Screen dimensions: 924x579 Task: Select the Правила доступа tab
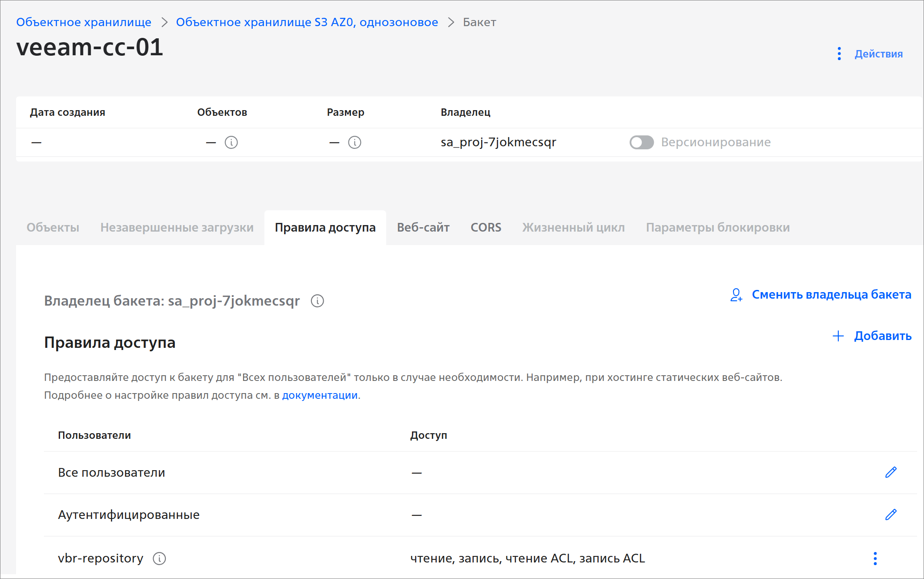tap(325, 228)
